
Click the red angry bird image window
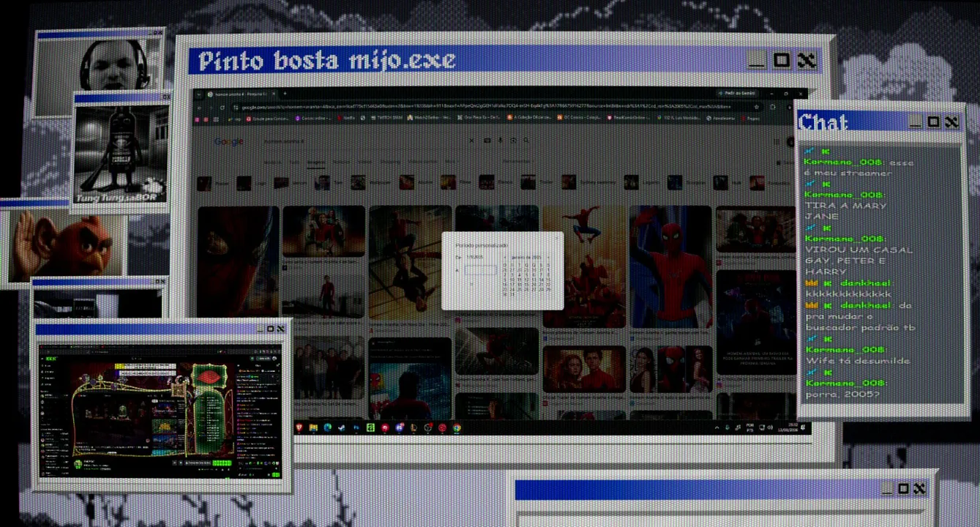[64, 245]
